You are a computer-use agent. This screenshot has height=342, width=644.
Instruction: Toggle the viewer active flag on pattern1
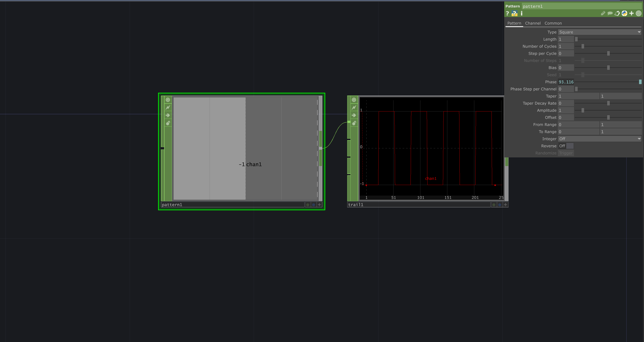(x=168, y=100)
